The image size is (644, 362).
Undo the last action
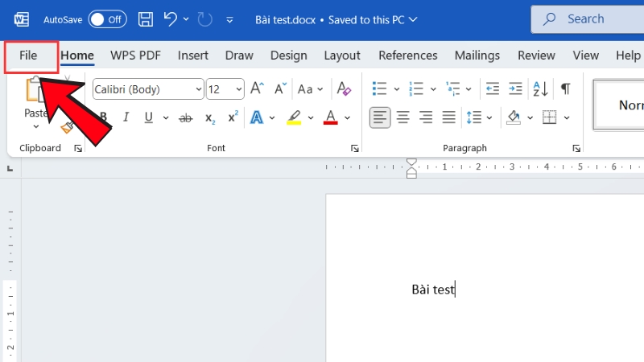pyautogui.click(x=170, y=19)
